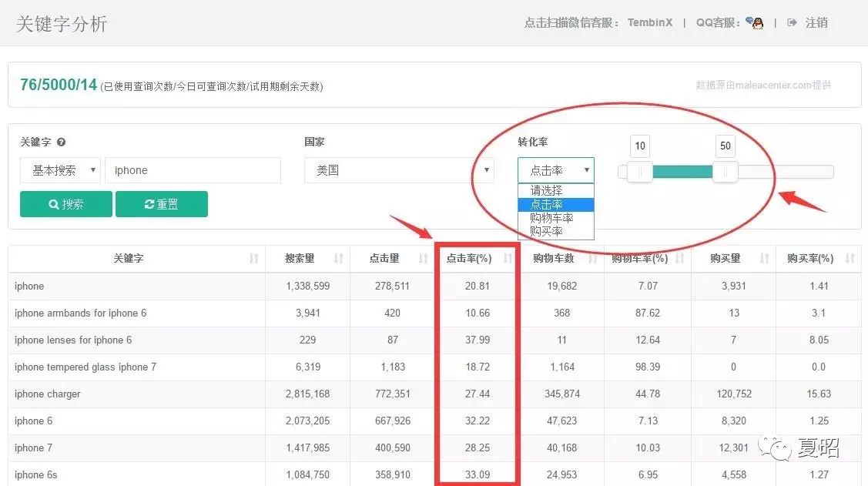Click the sort icon in 购物车率(%) header
The image size is (868, 486).
tap(680, 259)
